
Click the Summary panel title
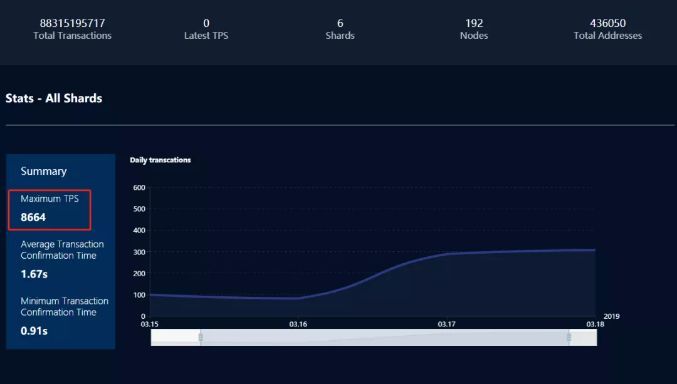pyautogui.click(x=44, y=171)
